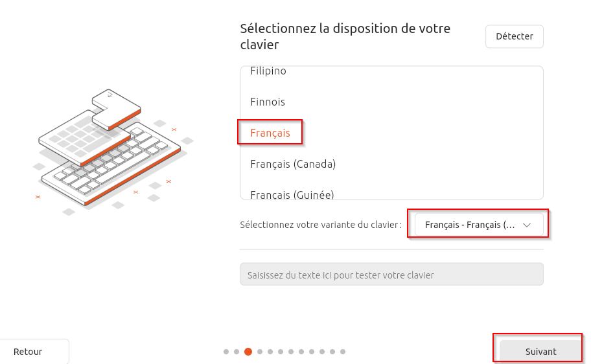Choose Français (Guinée) from the list
591x364 pixels.
click(x=292, y=194)
